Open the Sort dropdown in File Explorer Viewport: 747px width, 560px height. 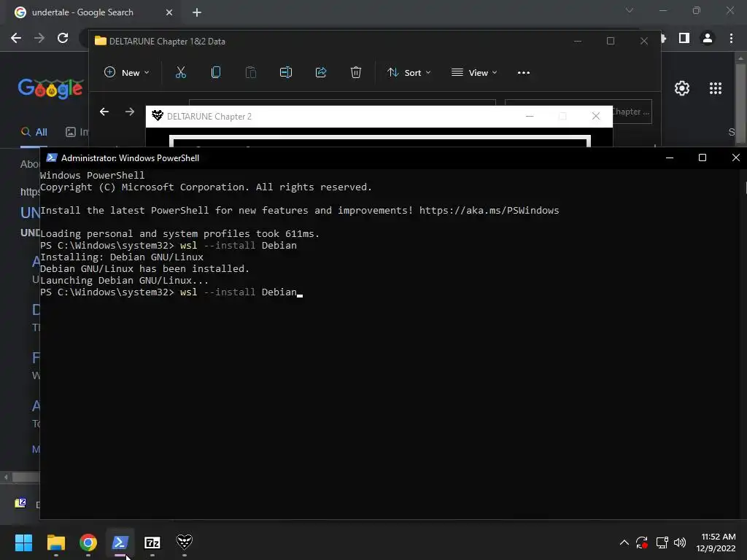pyautogui.click(x=409, y=72)
